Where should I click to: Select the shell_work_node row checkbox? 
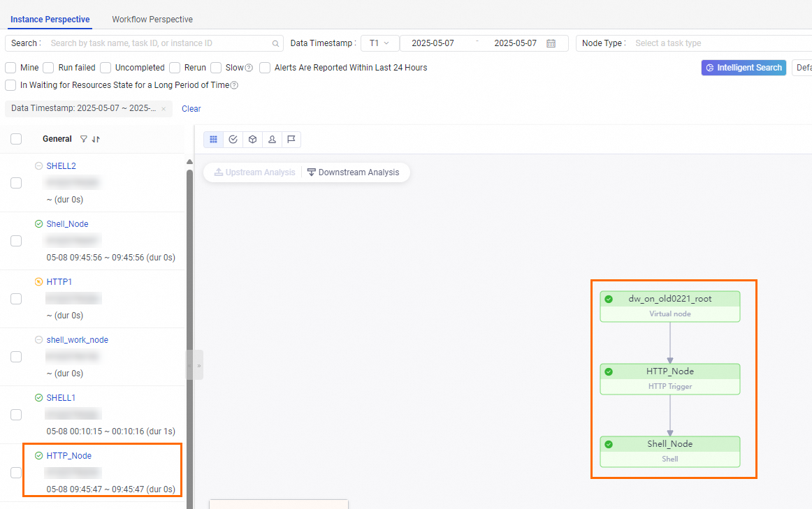pos(16,357)
